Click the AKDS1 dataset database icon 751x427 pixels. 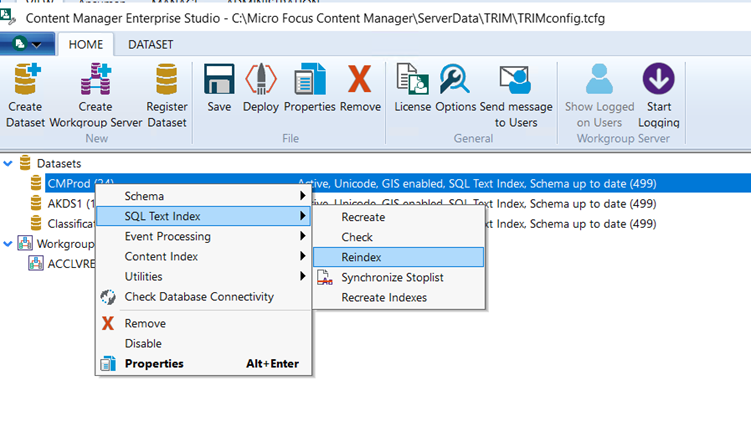click(x=36, y=203)
